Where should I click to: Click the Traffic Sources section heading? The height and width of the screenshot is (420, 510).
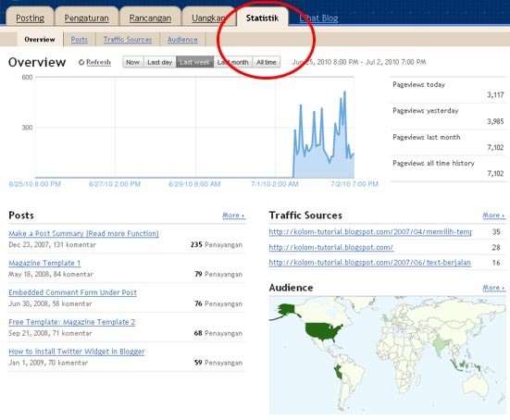[305, 216]
